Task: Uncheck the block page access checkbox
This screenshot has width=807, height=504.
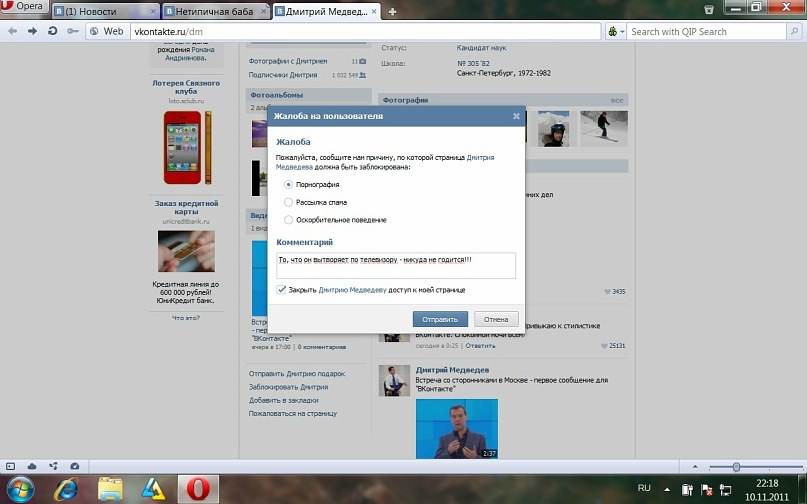Action: click(283, 290)
